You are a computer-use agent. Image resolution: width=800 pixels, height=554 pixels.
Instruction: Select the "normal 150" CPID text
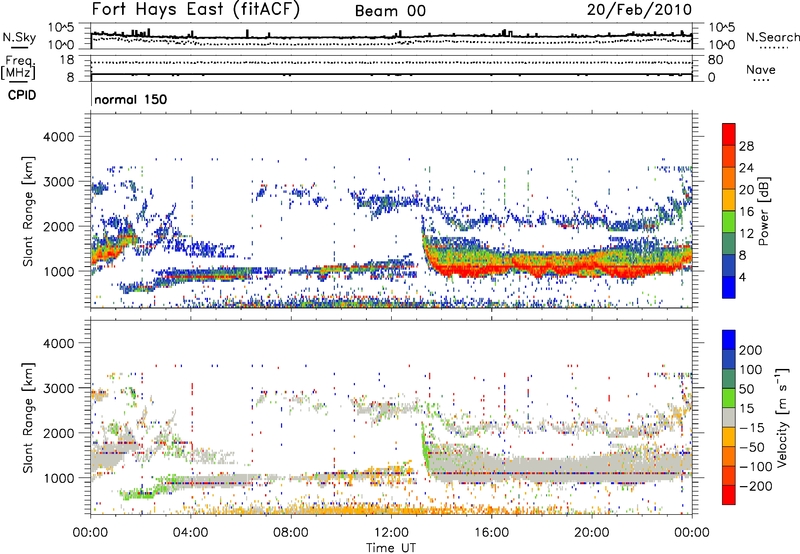tap(131, 99)
